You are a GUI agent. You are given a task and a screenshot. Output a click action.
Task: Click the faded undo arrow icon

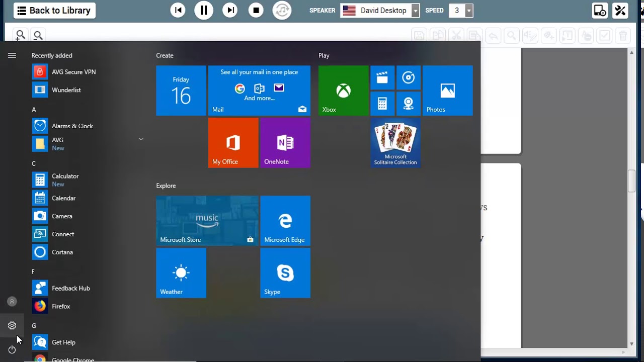[493, 35]
